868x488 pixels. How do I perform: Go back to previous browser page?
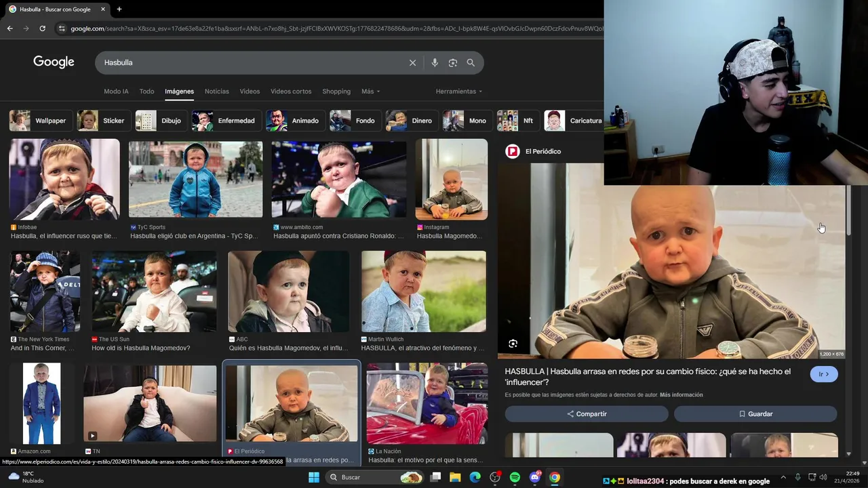(9, 28)
